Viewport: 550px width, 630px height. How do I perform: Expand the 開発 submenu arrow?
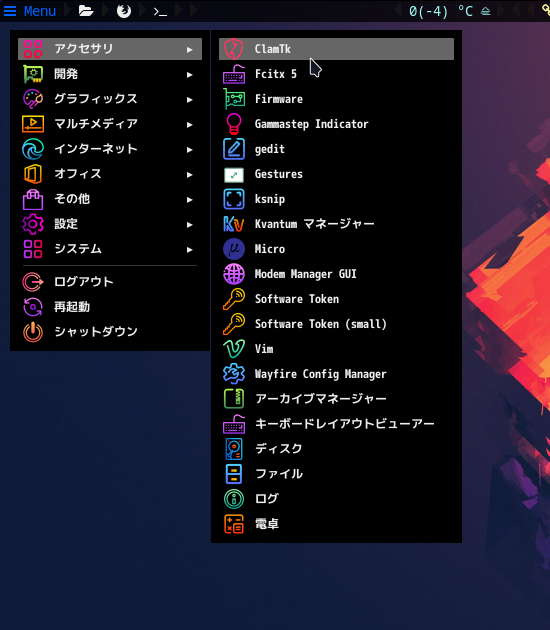[x=190, y=75]
